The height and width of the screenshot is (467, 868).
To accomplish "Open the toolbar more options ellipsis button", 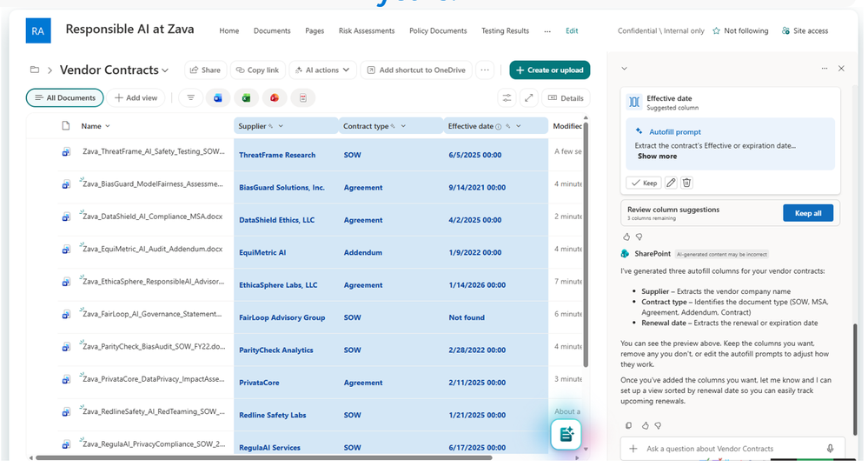I will click(484, 70).
